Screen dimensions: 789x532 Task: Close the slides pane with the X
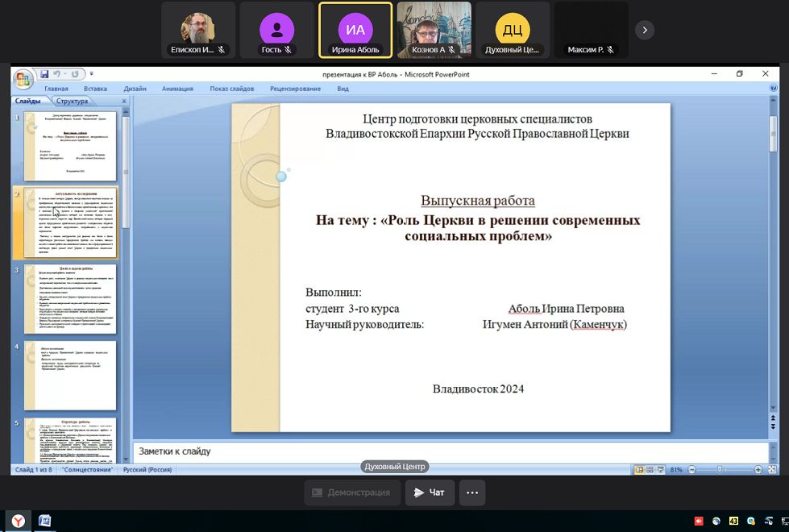pyautogui.click(x=124, y=102)
